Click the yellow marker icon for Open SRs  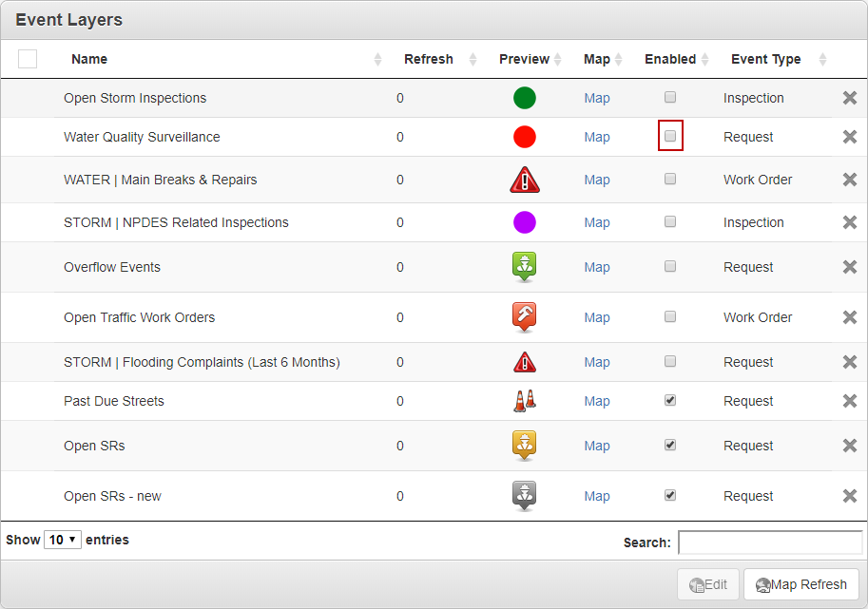click(525, 446)
